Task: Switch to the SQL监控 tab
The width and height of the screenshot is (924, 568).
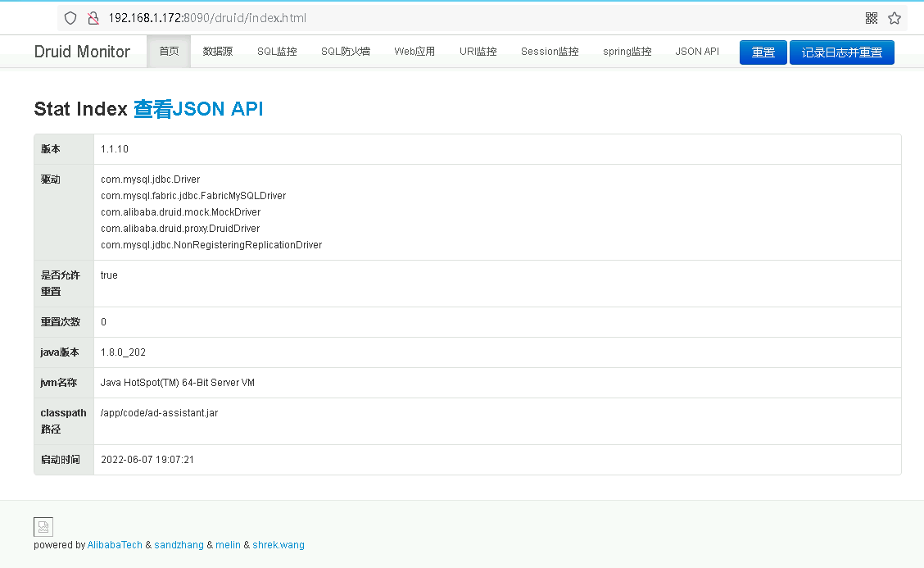Action: (x=277, y=52)
